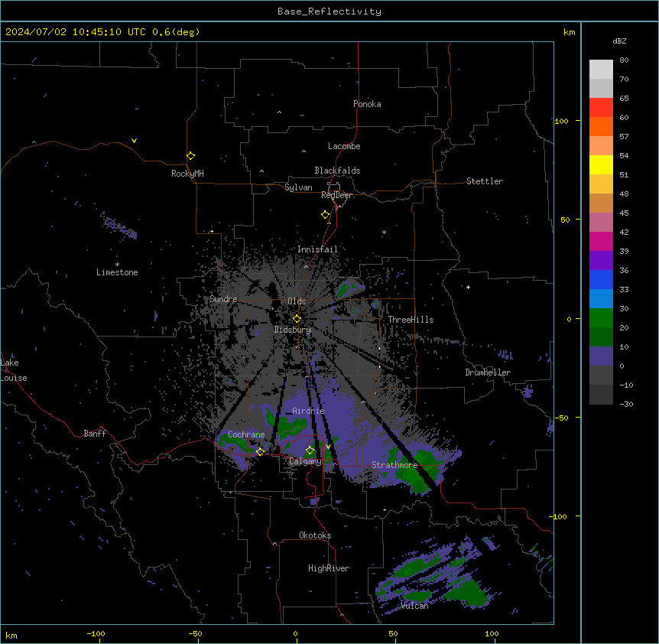Click the -30 value on the dBZ legend

[626, 404]
